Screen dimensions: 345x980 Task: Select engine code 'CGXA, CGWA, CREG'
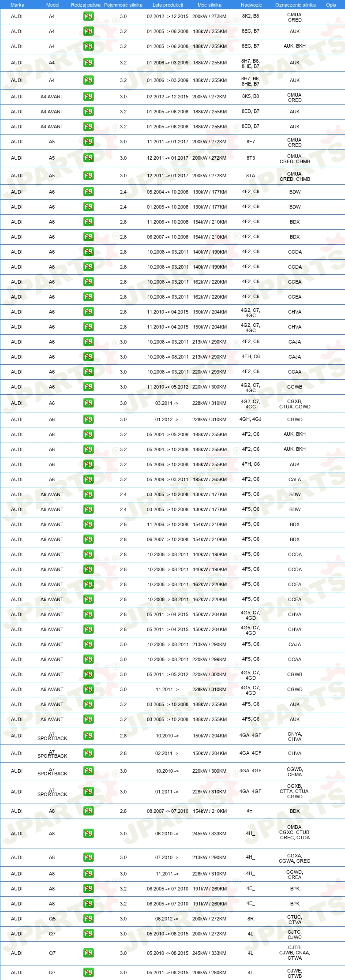pos(295,858)
